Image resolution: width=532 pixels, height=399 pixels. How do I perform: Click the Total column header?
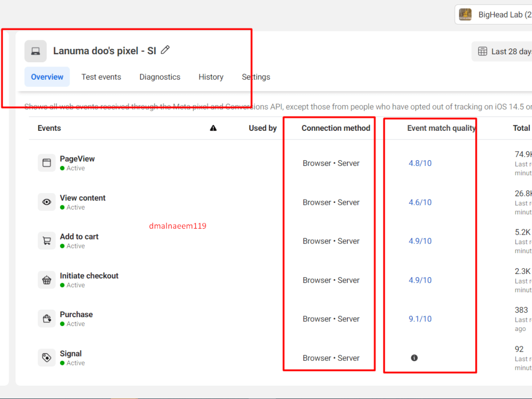(521, 128)
